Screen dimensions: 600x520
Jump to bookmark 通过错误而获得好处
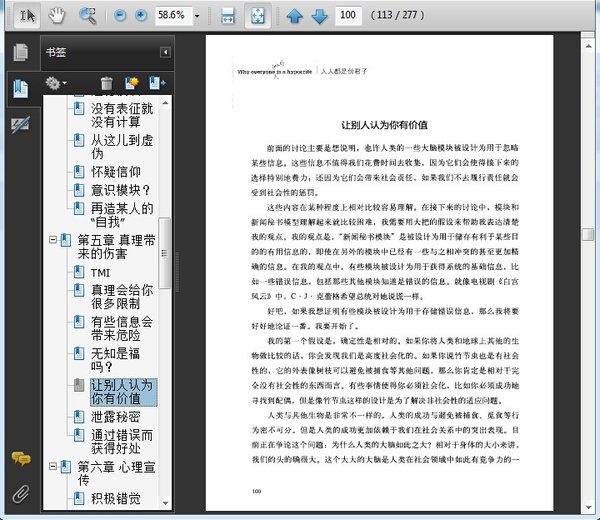point(122,442)
